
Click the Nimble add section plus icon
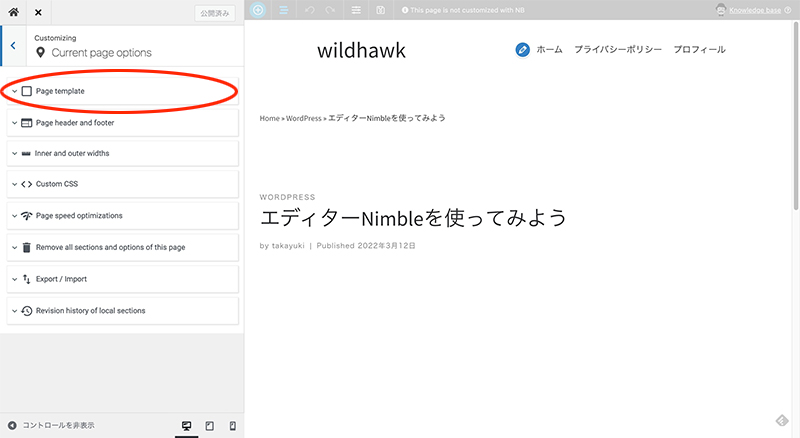coord(258,10)
